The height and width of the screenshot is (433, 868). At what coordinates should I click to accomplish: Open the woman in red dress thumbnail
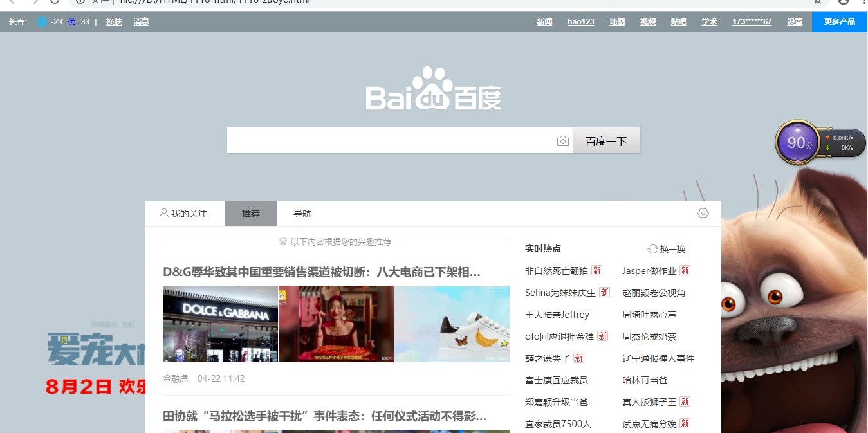[336, 324]
